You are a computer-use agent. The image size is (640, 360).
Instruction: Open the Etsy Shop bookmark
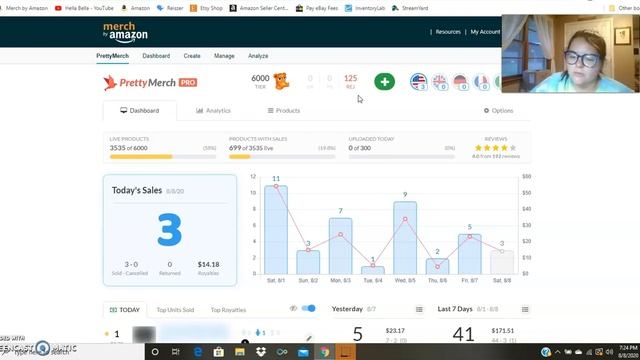point(206,8)
